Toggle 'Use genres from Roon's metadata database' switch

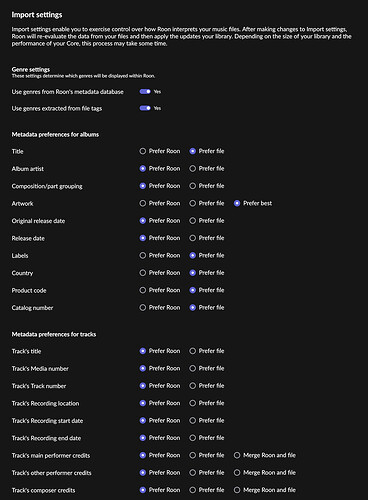[x=145, y=92]
